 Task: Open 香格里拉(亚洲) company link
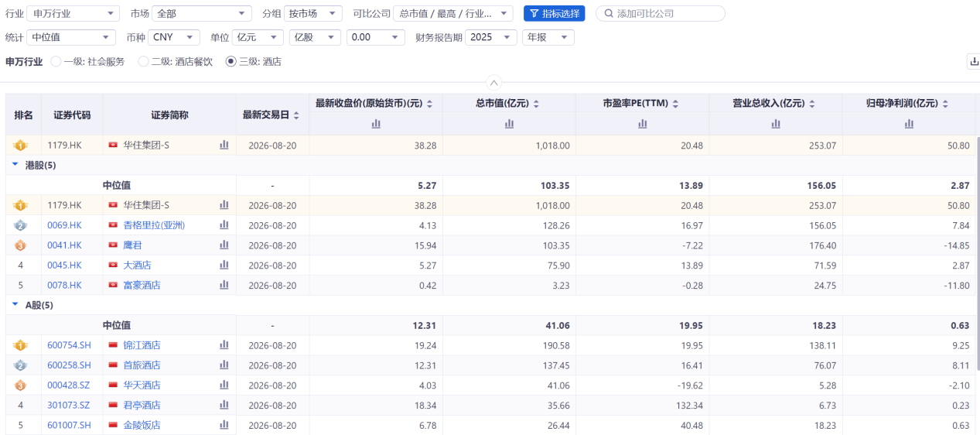click(x=154, y=225)
